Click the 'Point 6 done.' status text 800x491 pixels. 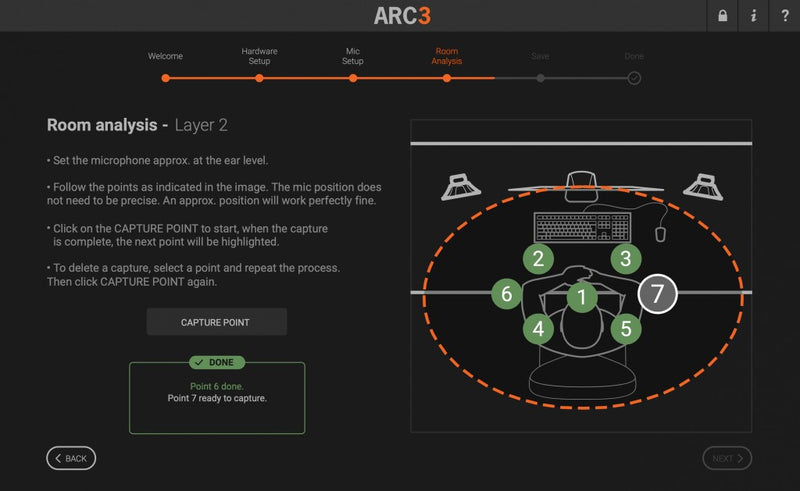pos(217,386)
